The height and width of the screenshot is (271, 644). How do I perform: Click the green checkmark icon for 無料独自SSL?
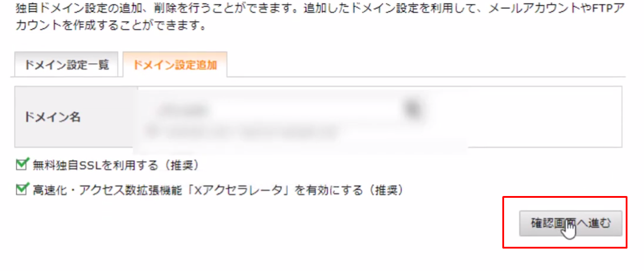point(21,165)
